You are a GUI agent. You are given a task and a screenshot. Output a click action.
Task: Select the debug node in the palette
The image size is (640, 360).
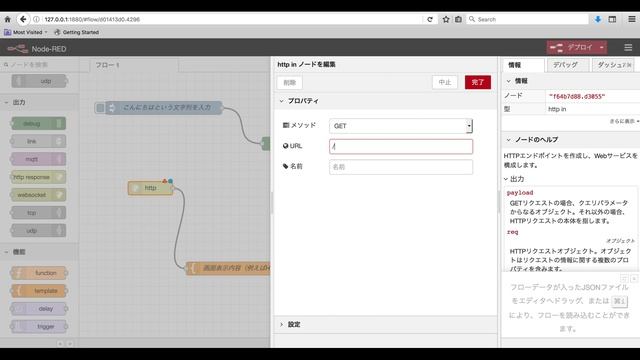(x=38, y=123)
